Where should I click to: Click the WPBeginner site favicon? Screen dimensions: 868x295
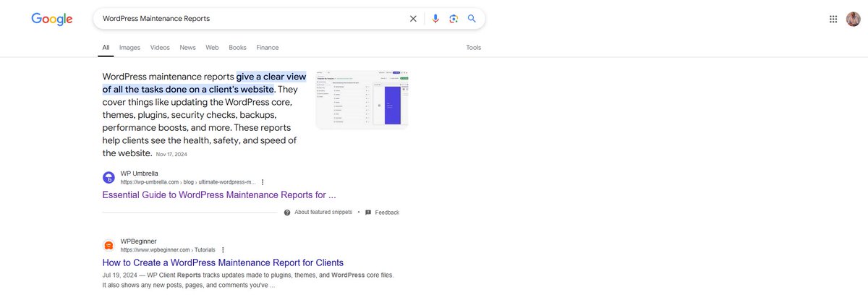point(109,245)
